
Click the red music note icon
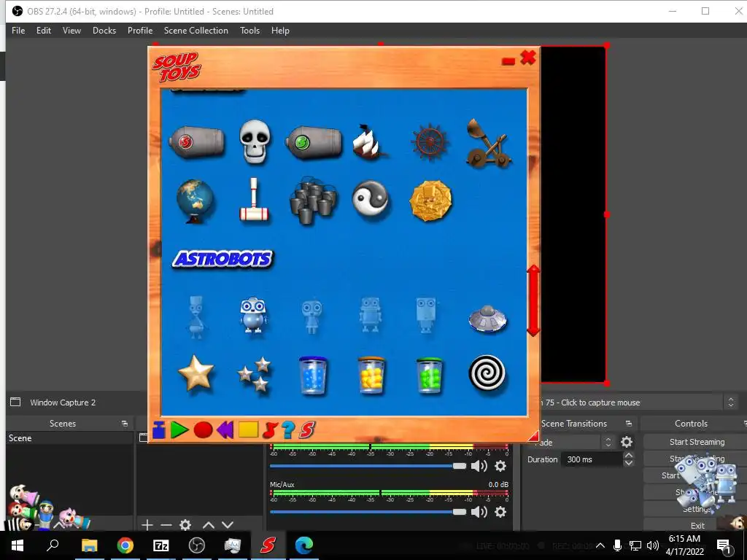[x=270, y=429]
